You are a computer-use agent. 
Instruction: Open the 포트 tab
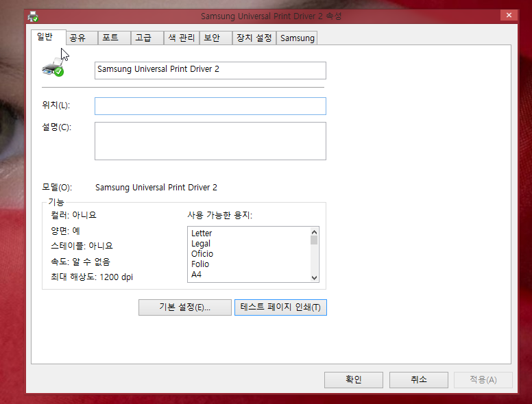(x=114, y=38)
